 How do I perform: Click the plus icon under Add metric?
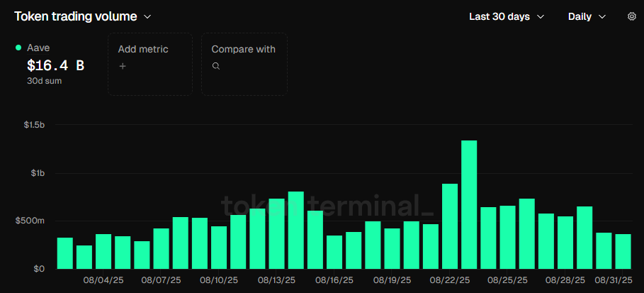123,66
